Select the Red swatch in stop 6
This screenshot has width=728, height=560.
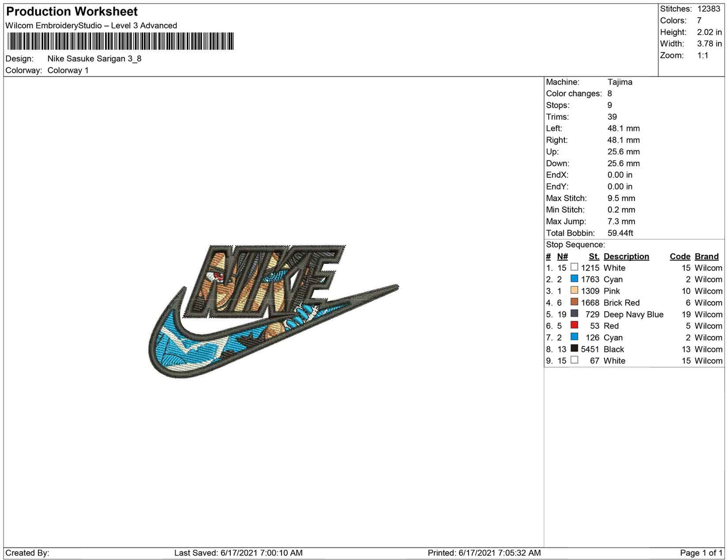pos(574,325)
